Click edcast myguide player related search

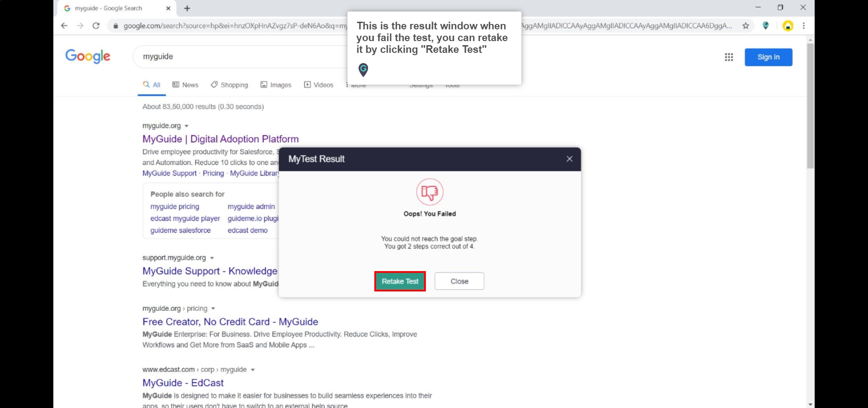click(185, 219)
